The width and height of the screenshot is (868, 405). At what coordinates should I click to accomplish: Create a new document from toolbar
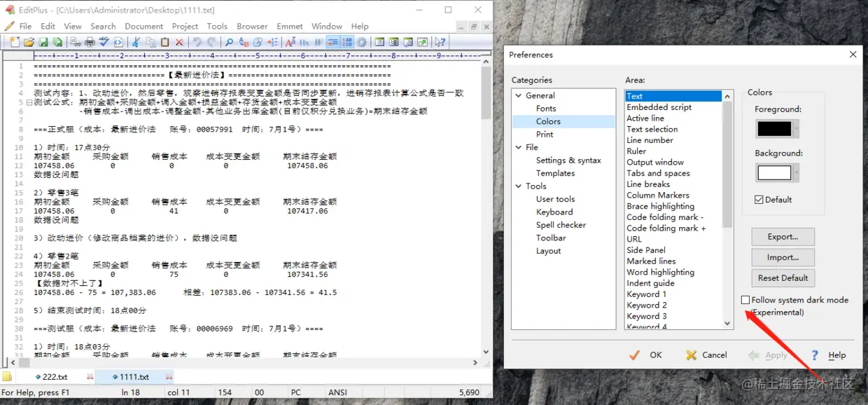pos(15,42)
